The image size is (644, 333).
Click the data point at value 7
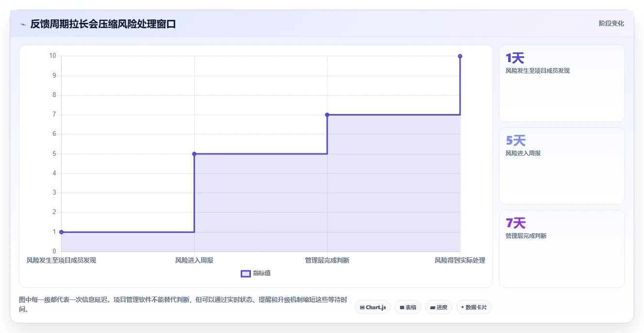coord(327,115)
